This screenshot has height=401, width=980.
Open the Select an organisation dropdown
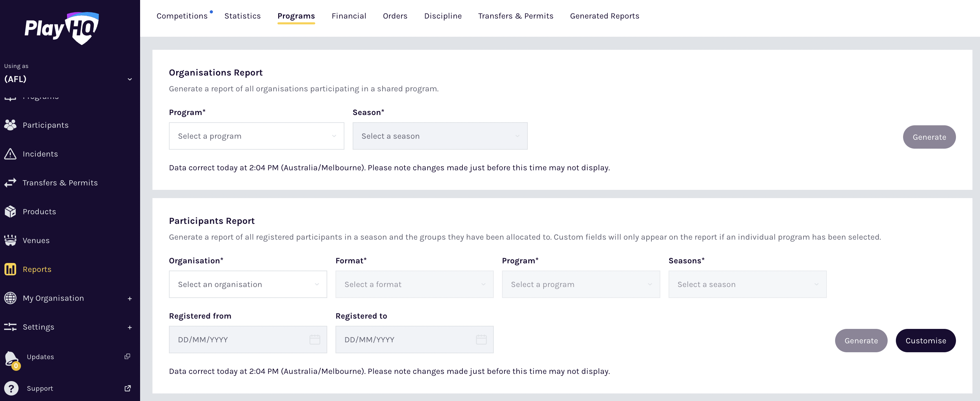pos(248,284)
